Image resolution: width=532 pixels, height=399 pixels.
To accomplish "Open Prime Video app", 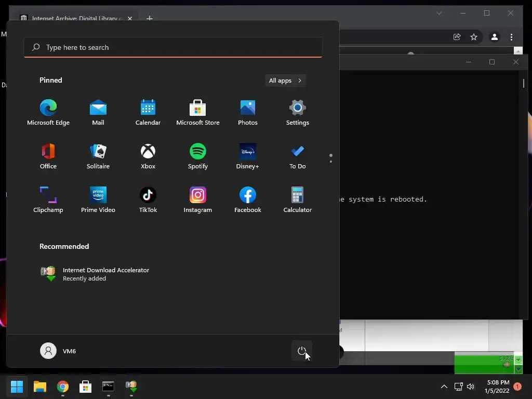I will pos(98,200).
